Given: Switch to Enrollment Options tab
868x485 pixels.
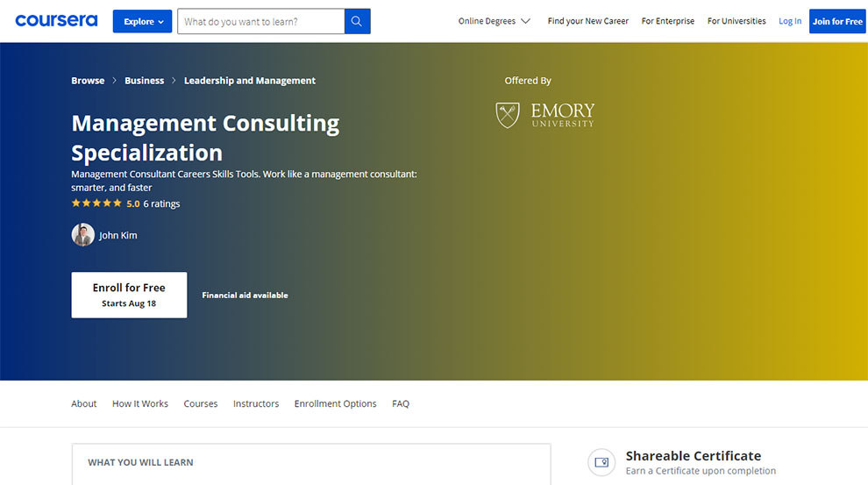Looking at the screenshot, I should [335, 403].
